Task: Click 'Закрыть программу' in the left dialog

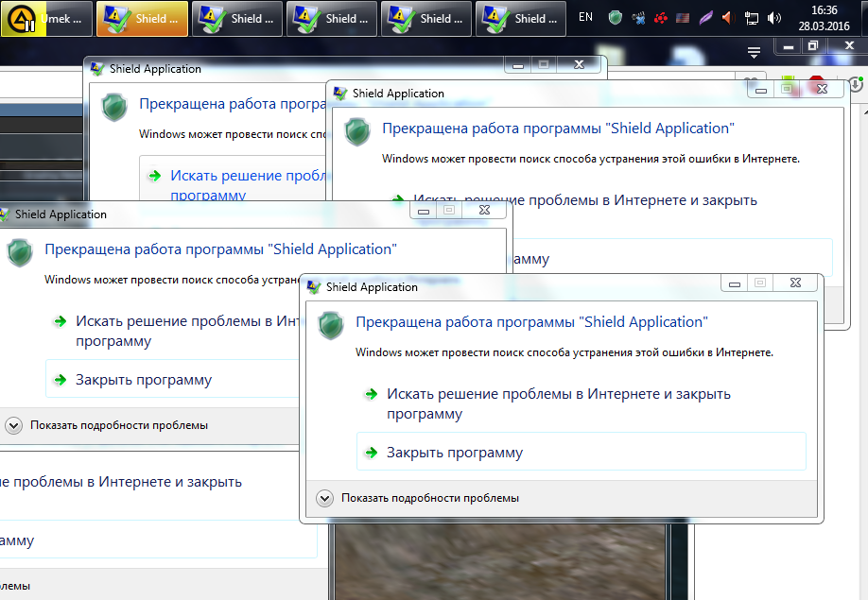Action: [144, 380]
